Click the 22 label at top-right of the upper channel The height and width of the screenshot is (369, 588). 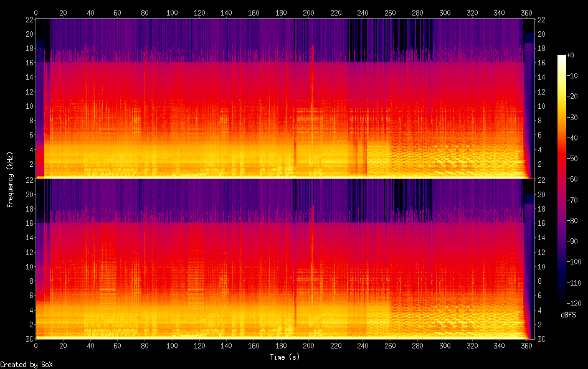pos(541,19)
